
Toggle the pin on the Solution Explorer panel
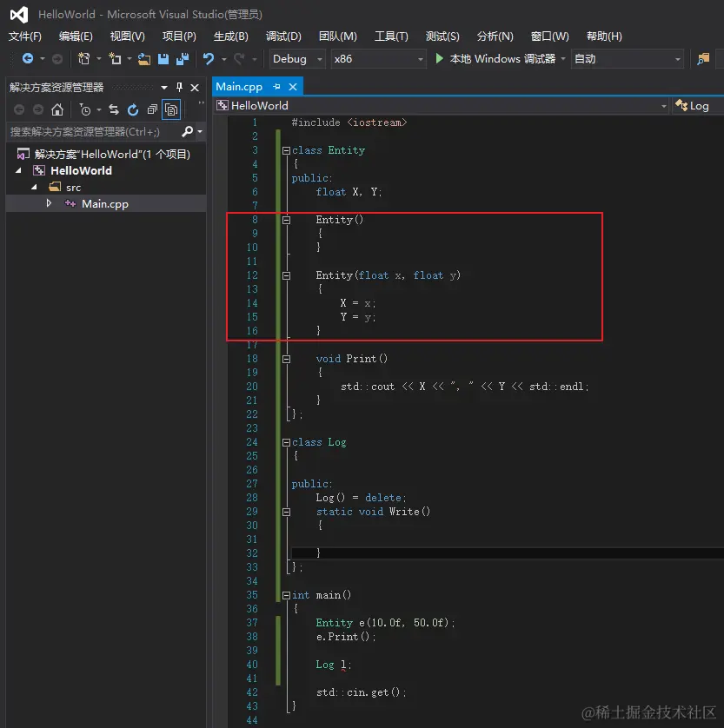click(x=179, y=87)
